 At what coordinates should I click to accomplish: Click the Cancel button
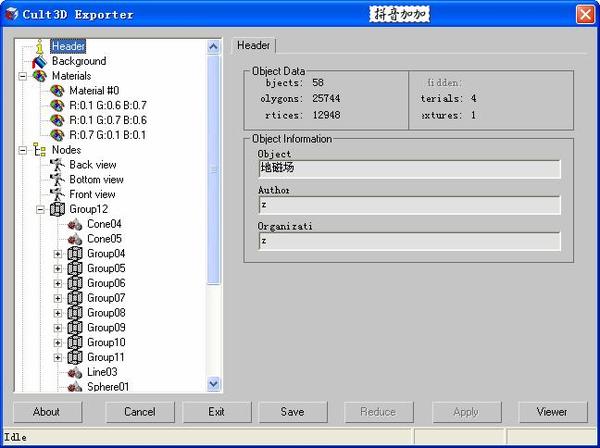tap(140, 412)
